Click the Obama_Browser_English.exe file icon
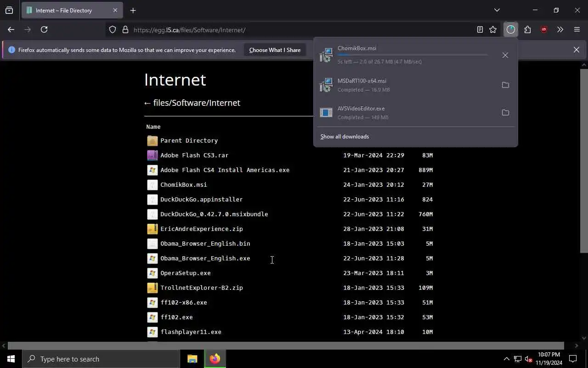The height and width of the screenshot is (368, 588). pos(153,258)
